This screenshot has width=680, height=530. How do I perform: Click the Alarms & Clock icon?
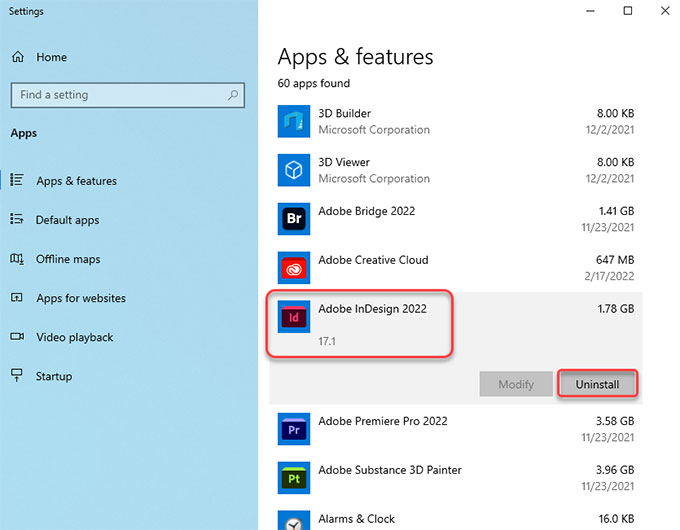coord(294,520)
